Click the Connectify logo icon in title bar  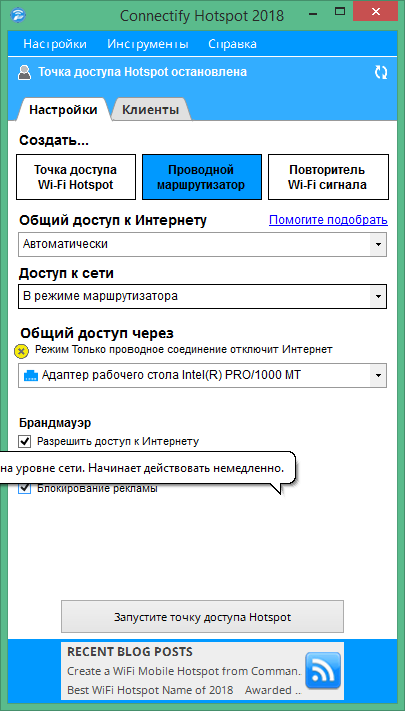[18, 15]
